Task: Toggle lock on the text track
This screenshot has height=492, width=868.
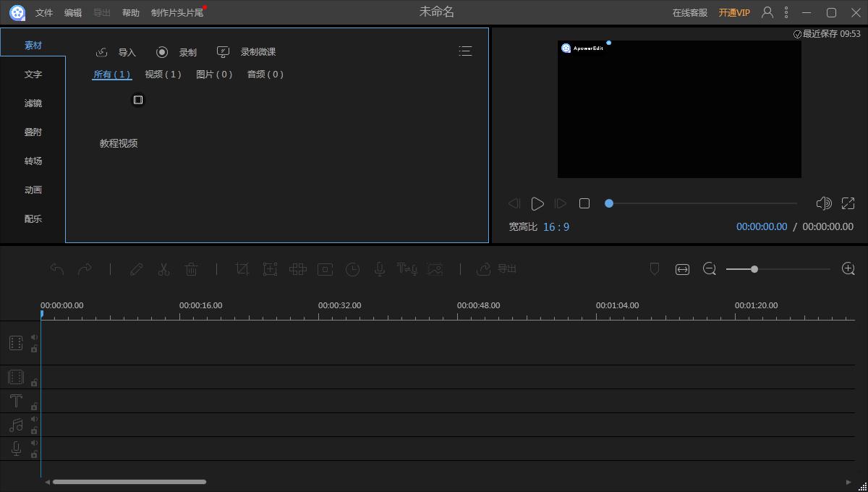Action: [x=34, y=407]
